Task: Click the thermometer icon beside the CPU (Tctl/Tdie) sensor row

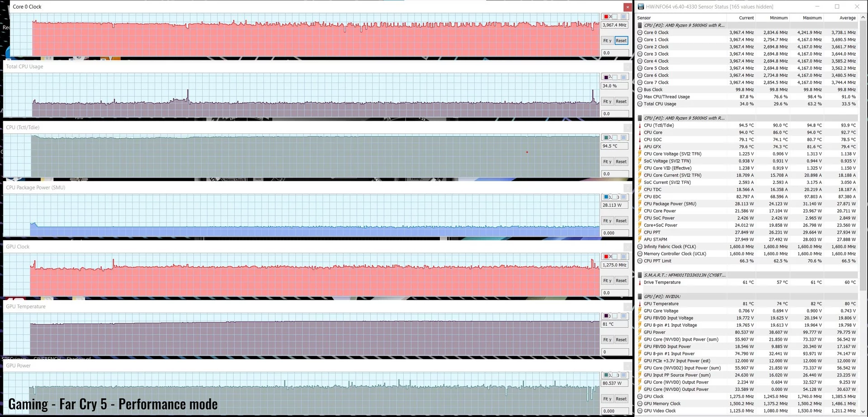Action: coord(640,126)
